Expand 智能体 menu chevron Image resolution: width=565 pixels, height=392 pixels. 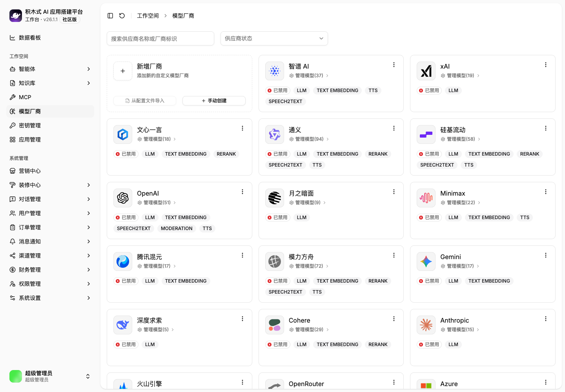[89, 69]
